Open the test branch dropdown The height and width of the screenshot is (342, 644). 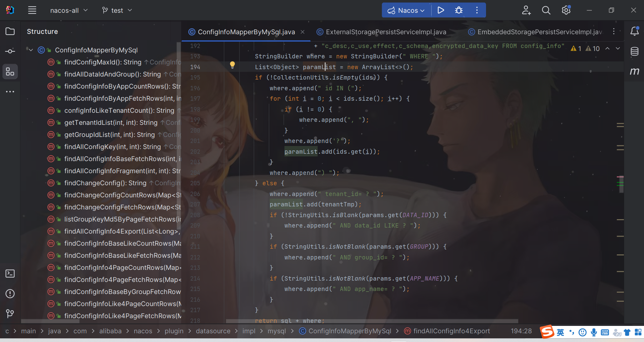[116, 10]
